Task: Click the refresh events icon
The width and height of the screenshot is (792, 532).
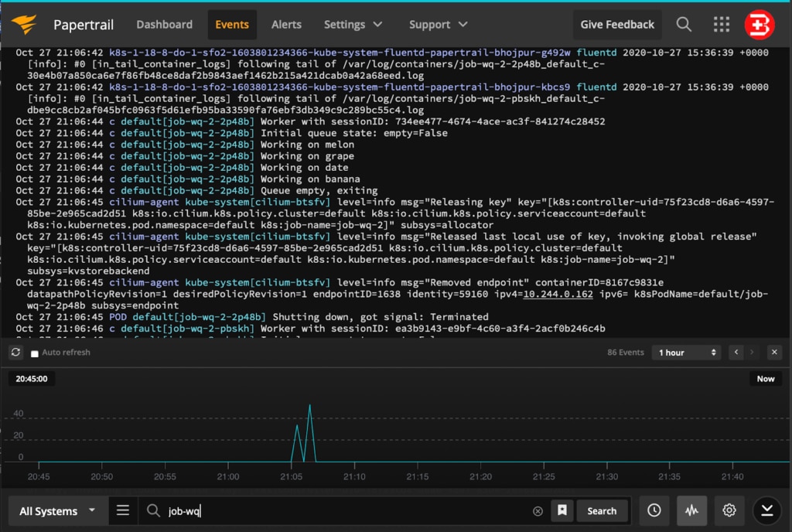Action: (x=15, y=353)
